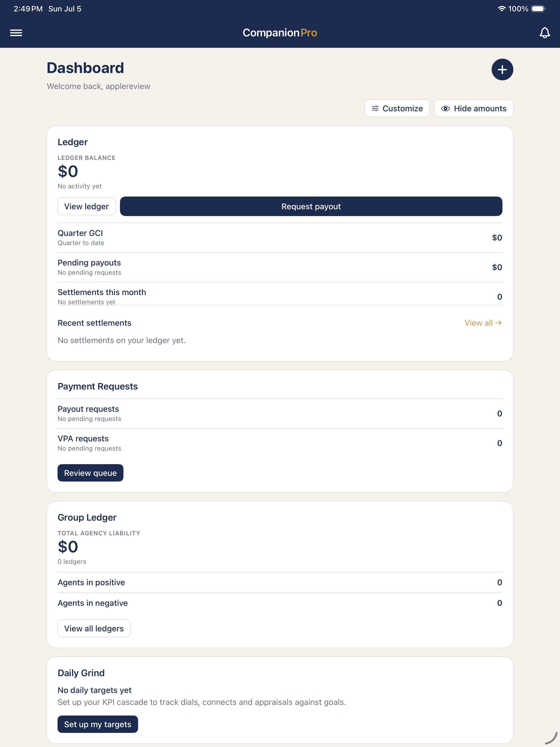Tap the Agents in positive row
Viewport: 560px width, 747px height.
pos(280,582)
